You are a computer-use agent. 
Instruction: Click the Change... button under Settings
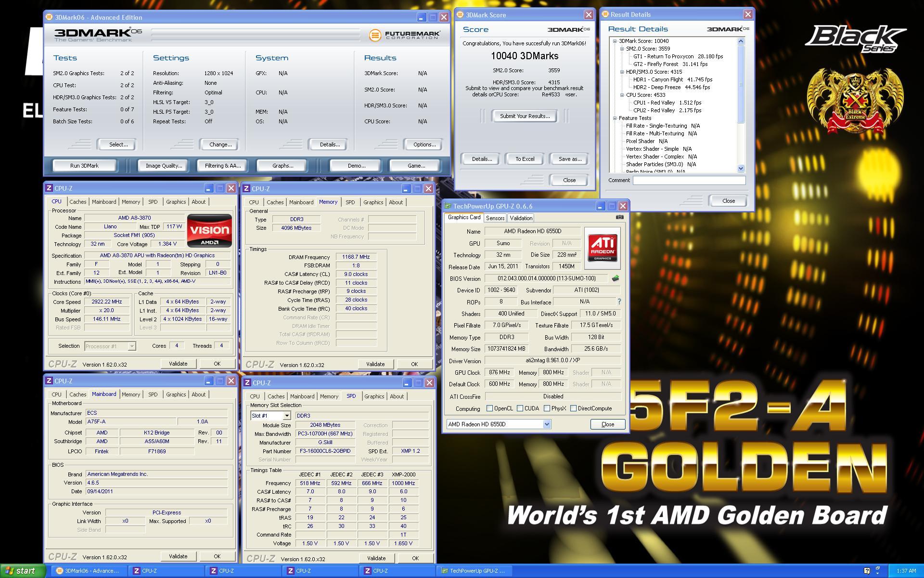(x=220, y=144)
